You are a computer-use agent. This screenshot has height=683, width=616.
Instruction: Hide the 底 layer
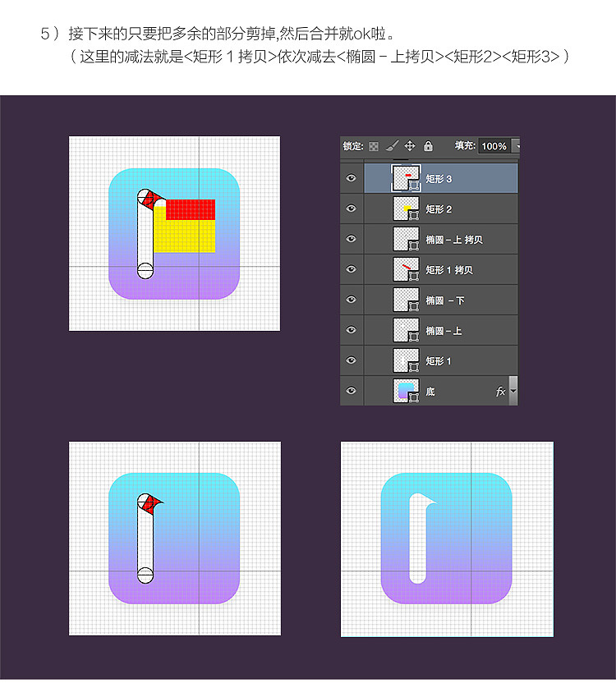352,391
